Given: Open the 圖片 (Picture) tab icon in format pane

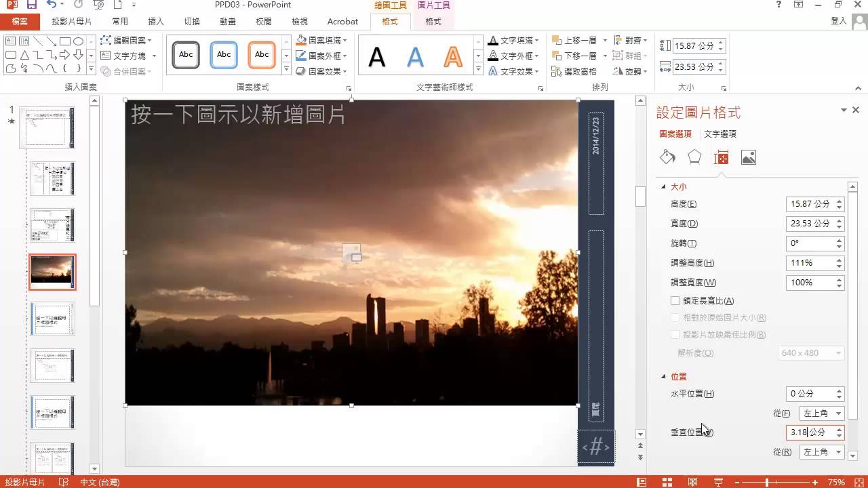Looking at the screenshot, I should tap(749, 157).
